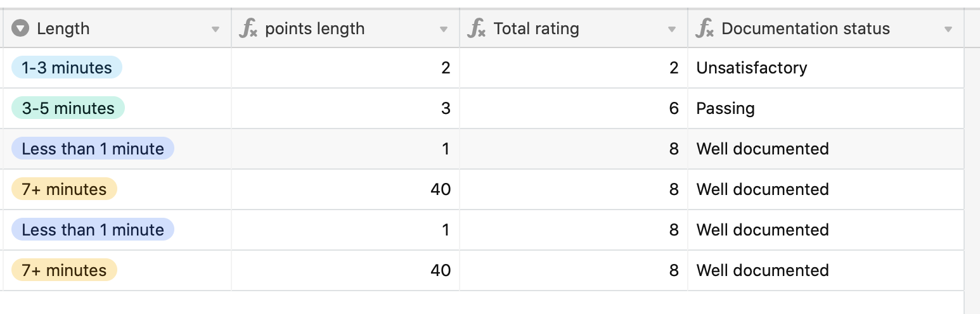Open the Length column dropdown arrow

(216, 29)
